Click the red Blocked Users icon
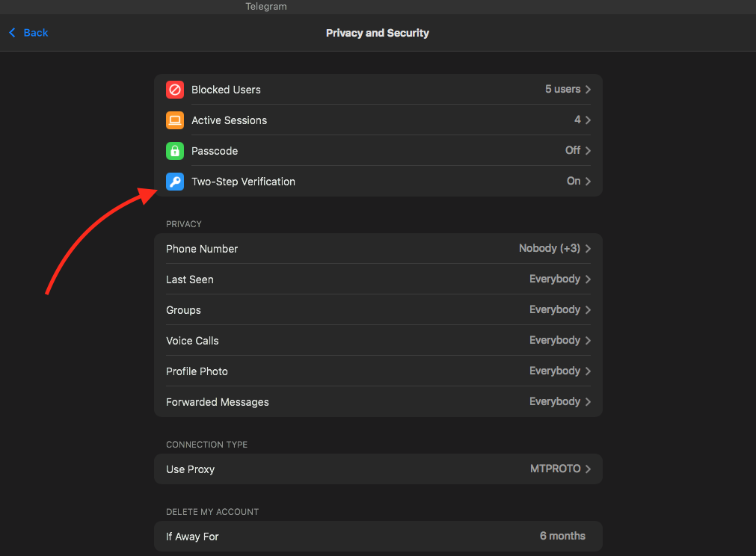The width and height of the screenshot is (756, 556). [x=175, y=90]
